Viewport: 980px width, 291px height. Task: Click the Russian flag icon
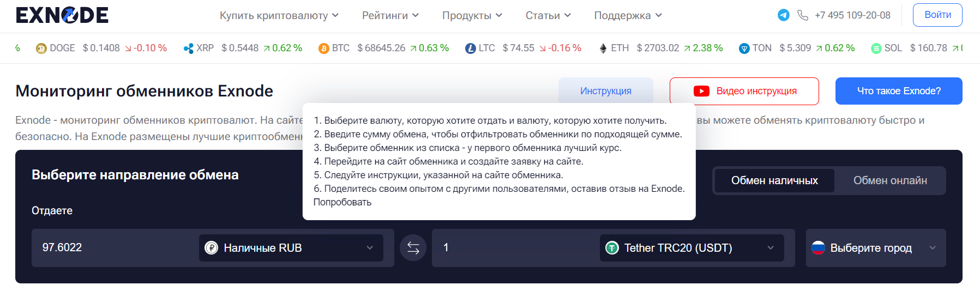[818, 248]
